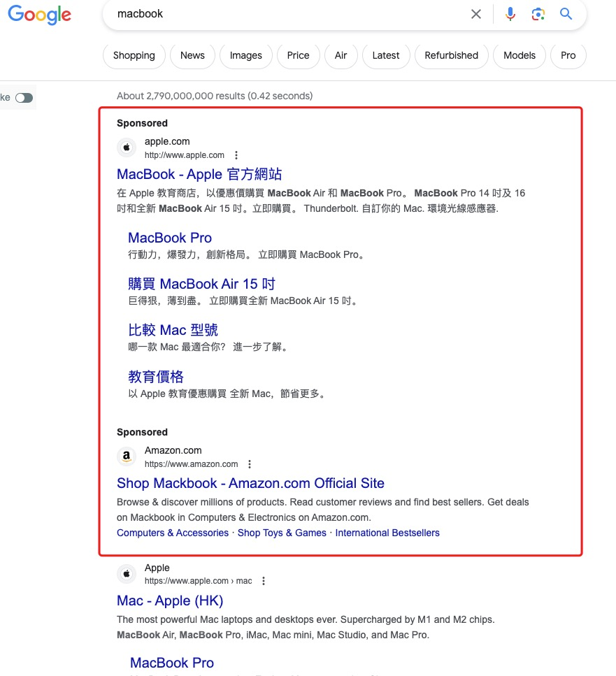The width and height of the screenshot is (616, 676).
Task: Open the MacBook Pro ad sitelink
Action: coord(170,238)
